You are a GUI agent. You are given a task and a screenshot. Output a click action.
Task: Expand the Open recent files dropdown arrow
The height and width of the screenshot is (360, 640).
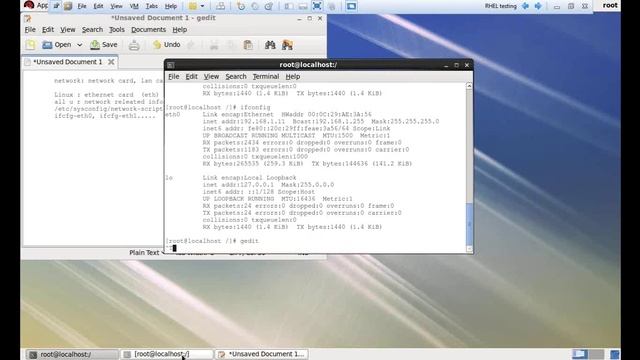[80, 45]
